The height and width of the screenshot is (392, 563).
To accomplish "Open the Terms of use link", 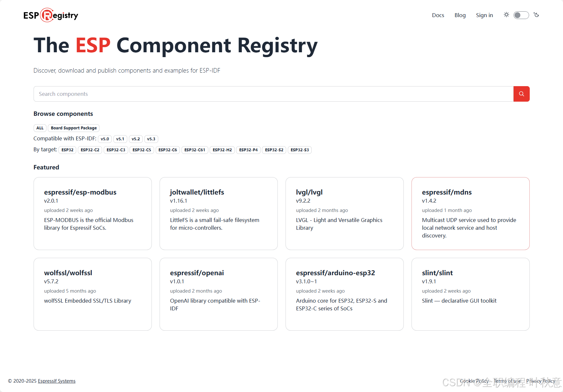I will coord(507,381).
